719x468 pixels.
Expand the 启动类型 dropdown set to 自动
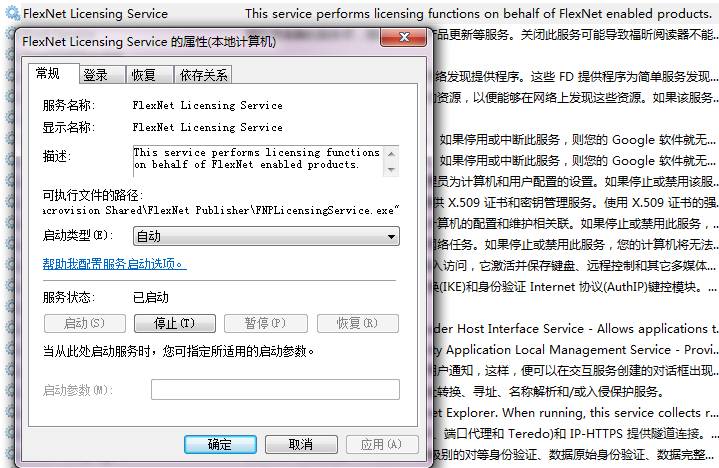[x=266, y=237]
